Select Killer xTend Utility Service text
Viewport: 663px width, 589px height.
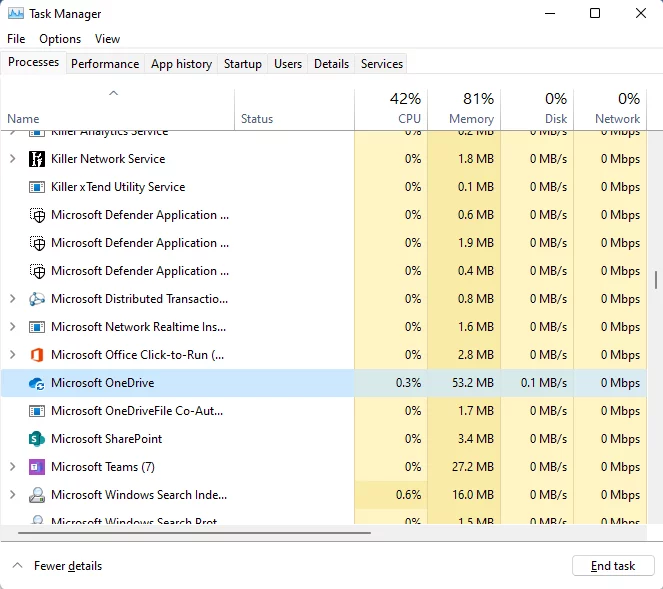pos(118,187)
